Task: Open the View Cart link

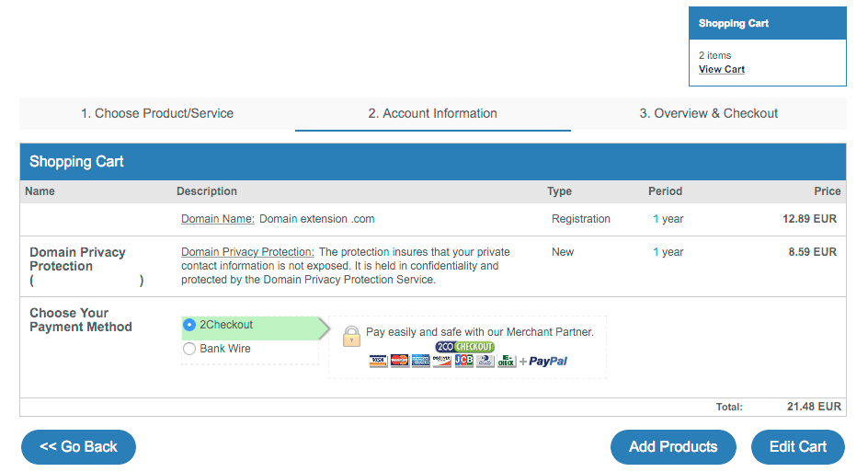Action: coord(722,70)
